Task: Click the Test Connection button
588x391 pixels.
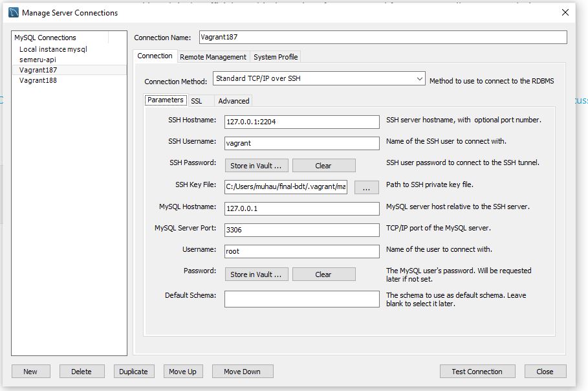Action: 477,372
